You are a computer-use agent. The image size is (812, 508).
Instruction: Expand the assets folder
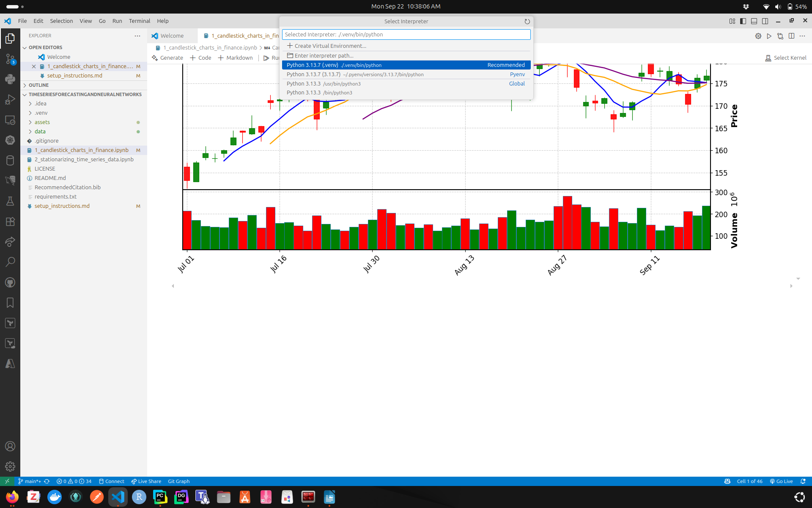pyautogui.click(x=42, y=122)
